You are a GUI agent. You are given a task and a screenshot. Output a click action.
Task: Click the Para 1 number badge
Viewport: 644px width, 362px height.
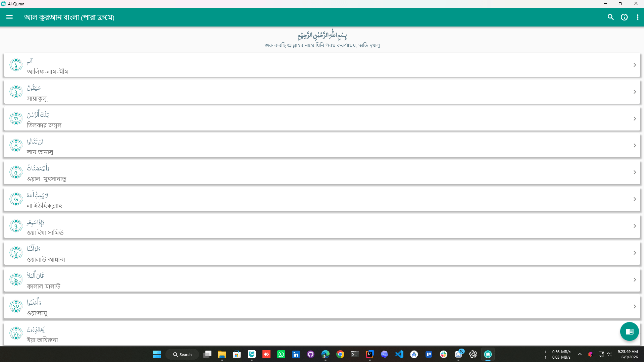tap(16, 65)
